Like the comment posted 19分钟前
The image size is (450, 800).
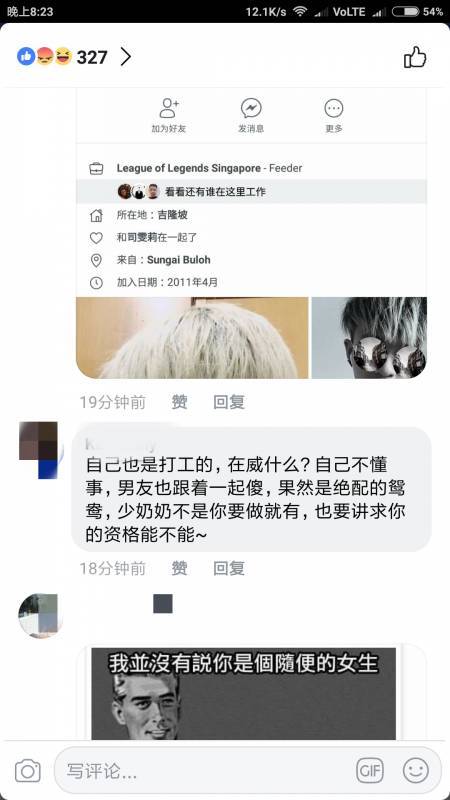point(179,403)
